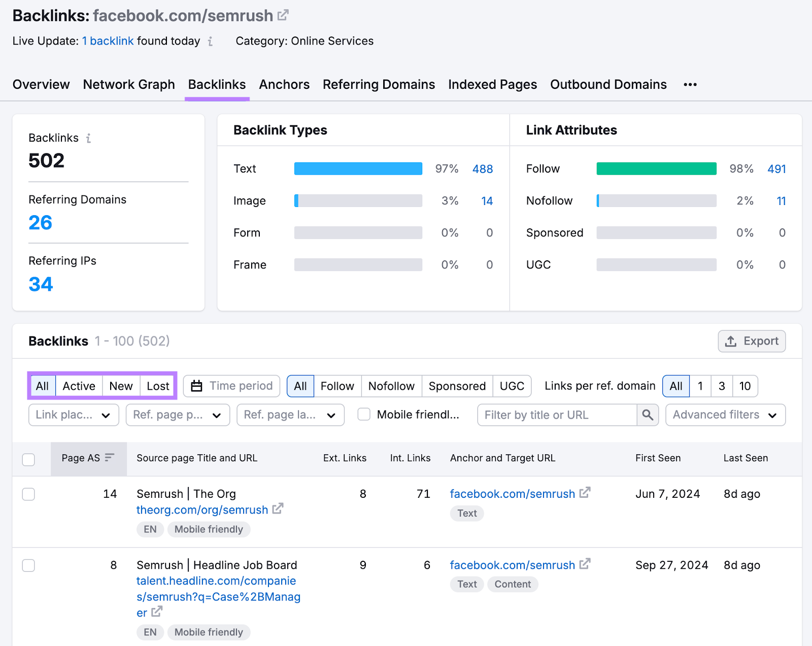812x646 pixels.
Task: Switch to the Anchors tab
Action: (x=284, y=84)
